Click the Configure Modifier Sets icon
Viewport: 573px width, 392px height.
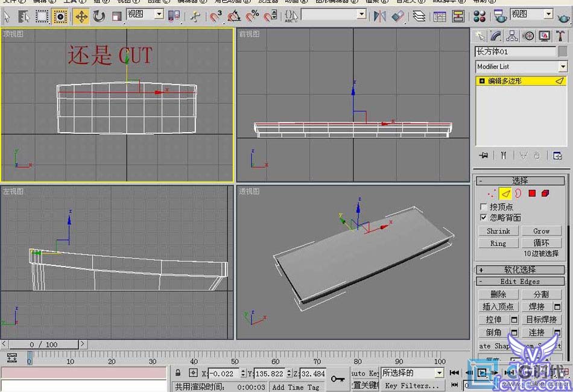[x=557, y=156]
